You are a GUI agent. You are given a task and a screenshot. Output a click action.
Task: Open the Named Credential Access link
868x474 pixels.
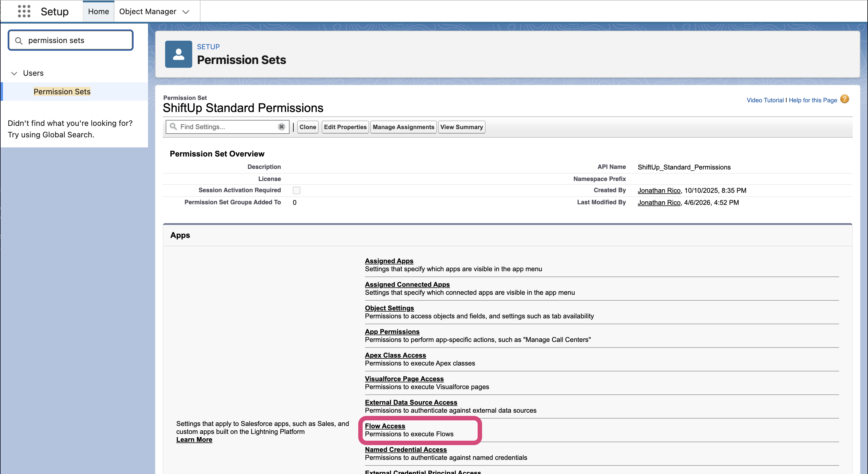(406, 450)
